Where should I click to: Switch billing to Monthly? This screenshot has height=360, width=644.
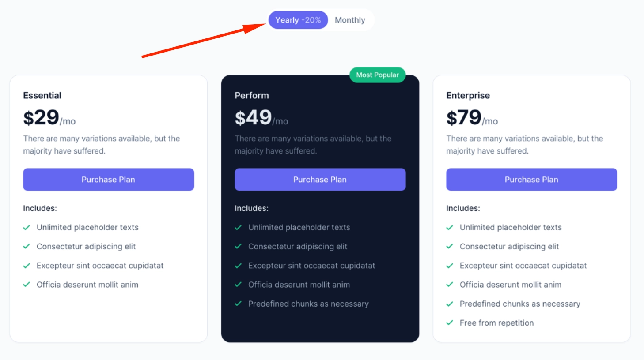point(350,20)
